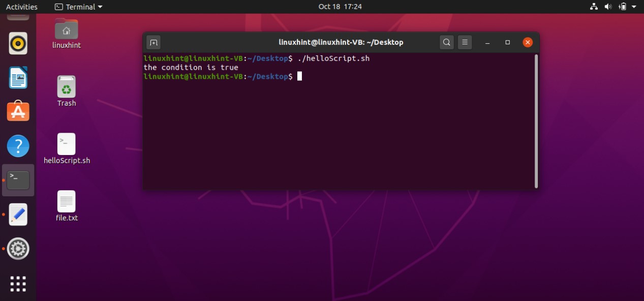Open the linuxhint home folder
This screenshot has height=301, width=644.
tap(67, 30)
